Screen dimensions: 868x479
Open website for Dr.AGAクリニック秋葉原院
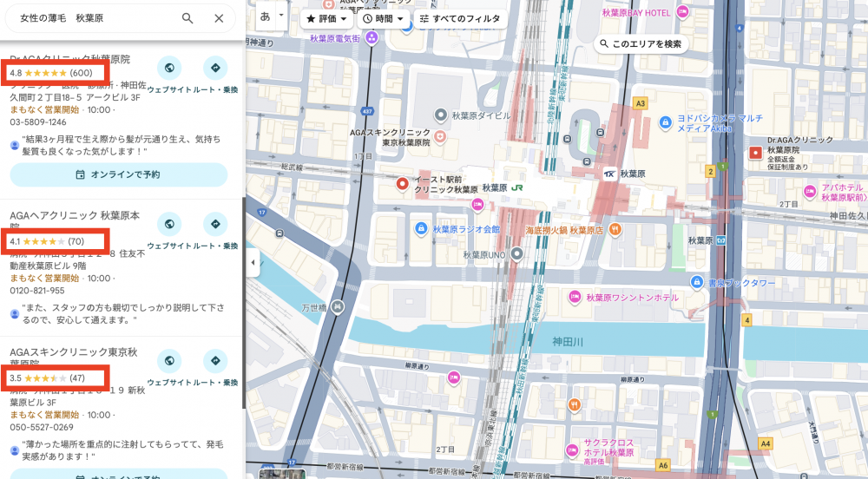[x=169, y=68]
